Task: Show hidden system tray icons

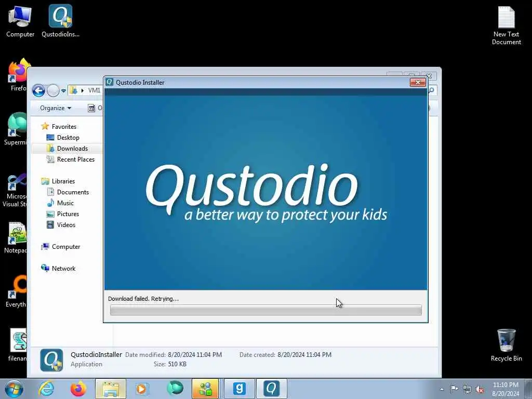Action: pos(442,389)
